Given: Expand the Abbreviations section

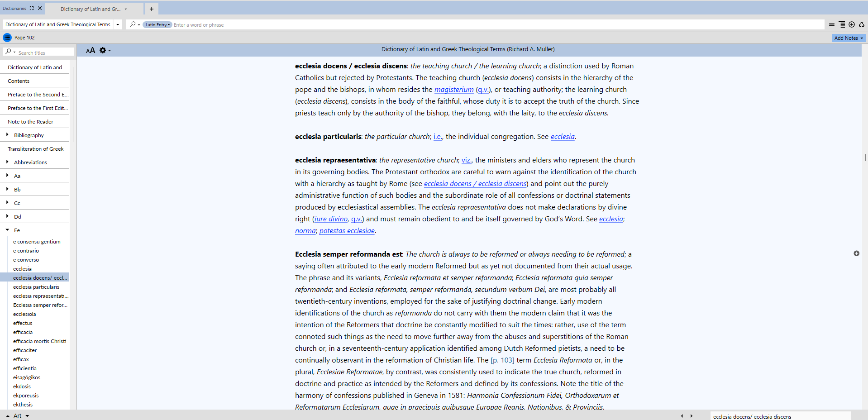Looking at the screenshot, I should pyautogui.click(x=7, y=162).
